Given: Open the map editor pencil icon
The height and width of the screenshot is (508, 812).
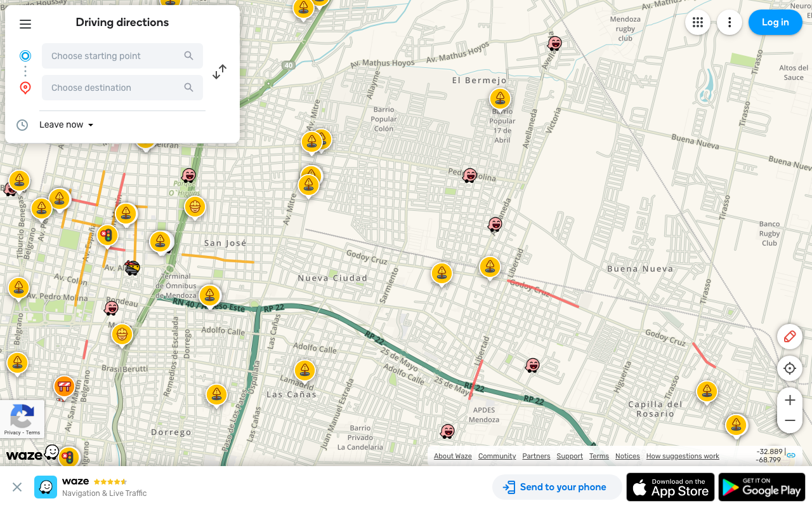Looking at the screenshot, I should click(x=789, y=337).
